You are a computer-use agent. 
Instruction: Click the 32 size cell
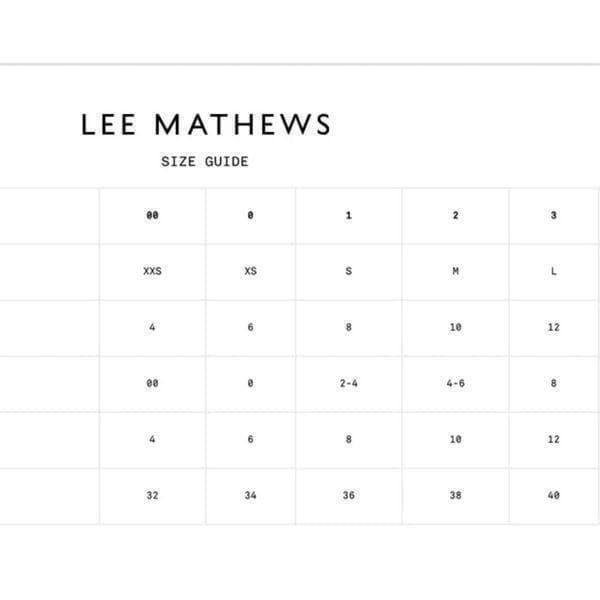click(152, 496)
